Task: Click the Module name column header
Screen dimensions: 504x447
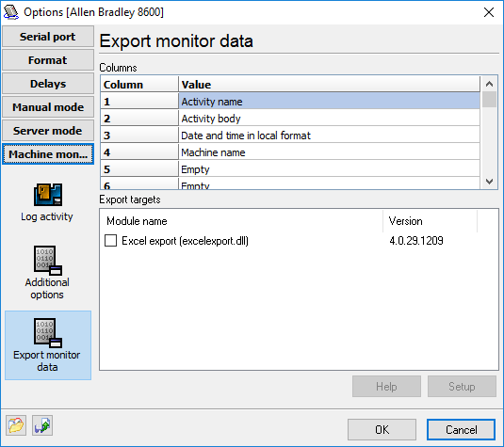Action: point(241,221)
